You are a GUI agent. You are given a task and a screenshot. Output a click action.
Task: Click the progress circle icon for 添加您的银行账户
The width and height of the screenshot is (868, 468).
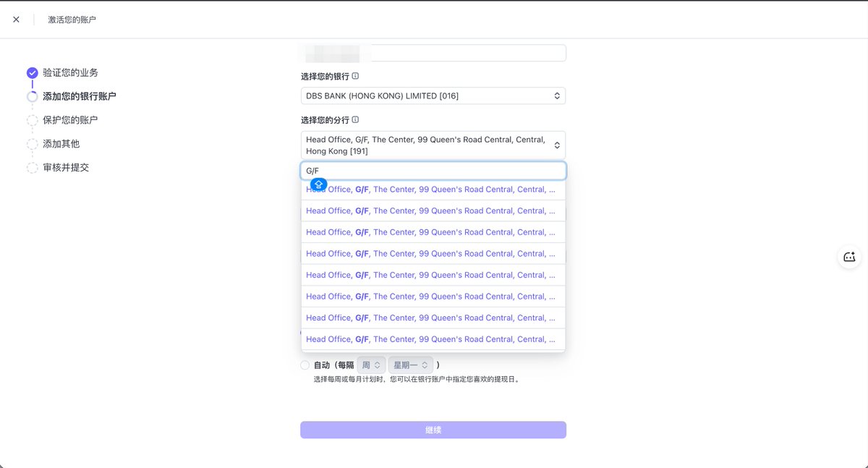pyautogui.click(x=32, y=96)
